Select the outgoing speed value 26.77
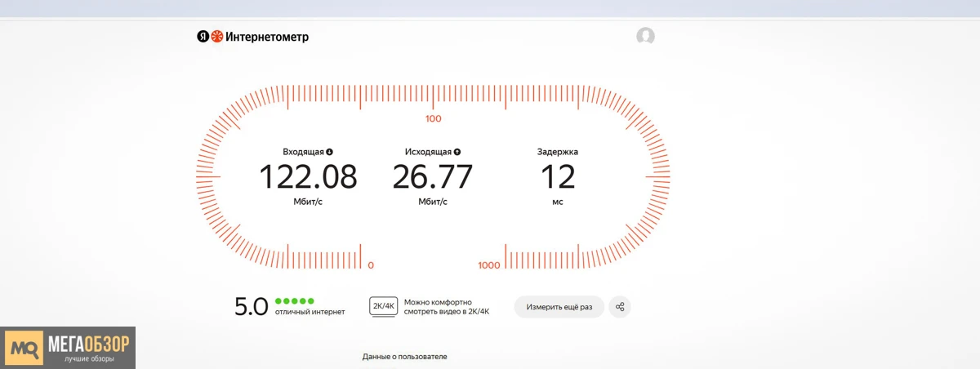Image resolution: width=980 pixels, height=369 pixels. coord(433,176)
